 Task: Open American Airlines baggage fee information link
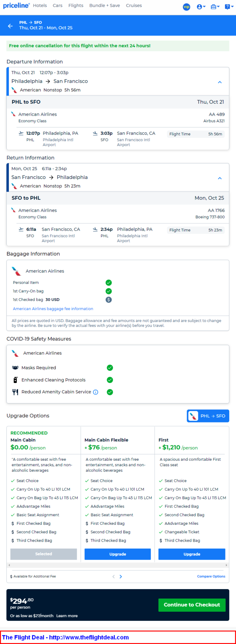click(53, 309)
